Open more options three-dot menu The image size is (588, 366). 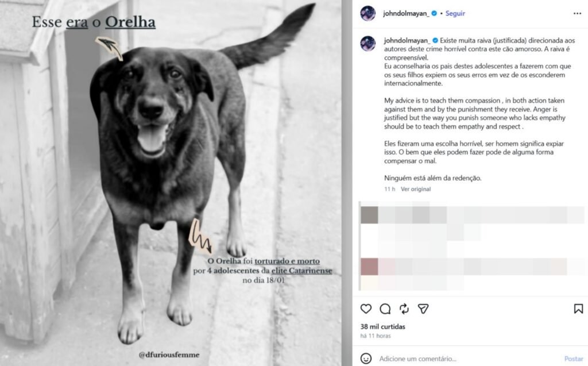coord(577,14)
